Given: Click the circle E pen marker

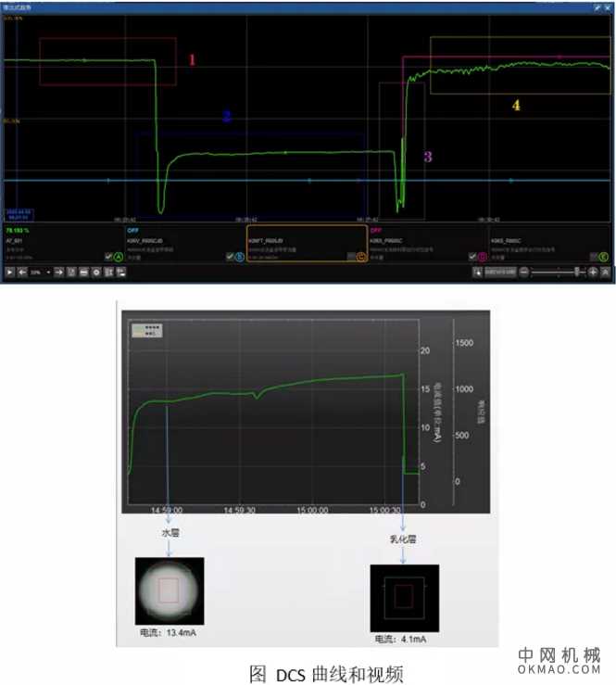Looking at the screenshot, I should (604, 256).
